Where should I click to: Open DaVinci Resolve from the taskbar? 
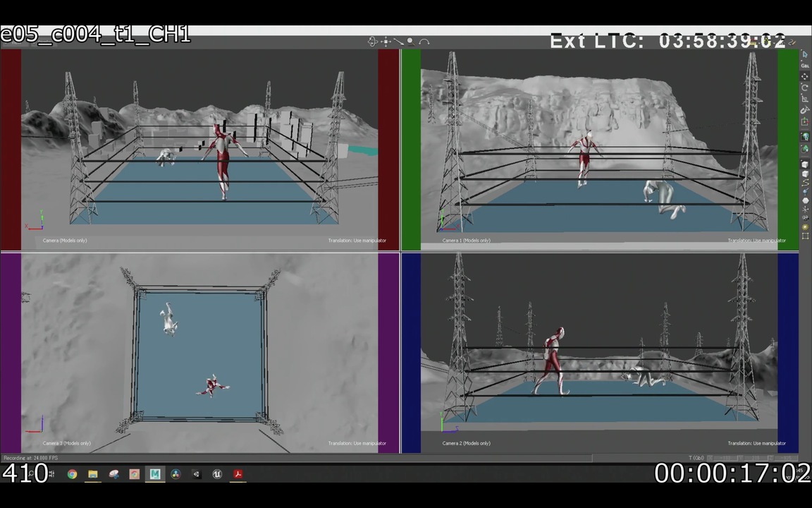(176, 474)
